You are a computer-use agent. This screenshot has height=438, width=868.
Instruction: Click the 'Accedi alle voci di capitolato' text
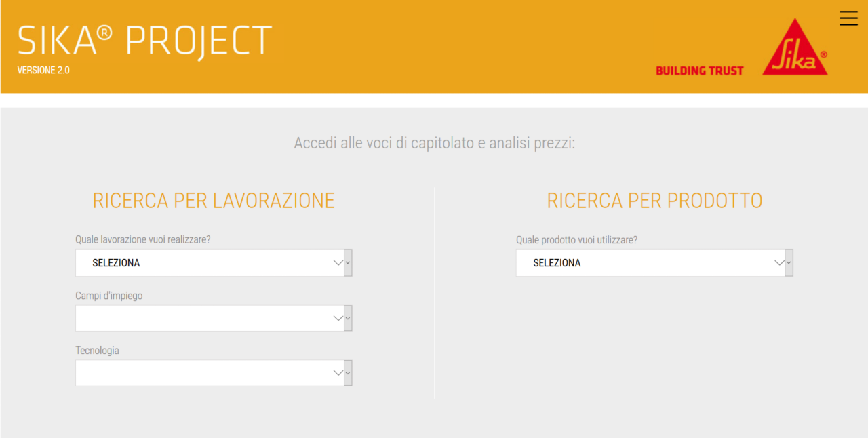434,142
